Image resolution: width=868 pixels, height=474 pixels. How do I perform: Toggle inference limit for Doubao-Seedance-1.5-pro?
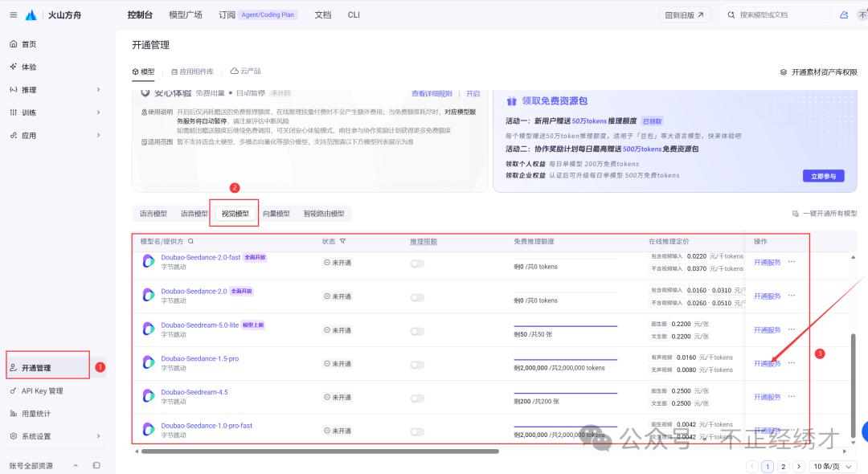(x=417, y=365)
